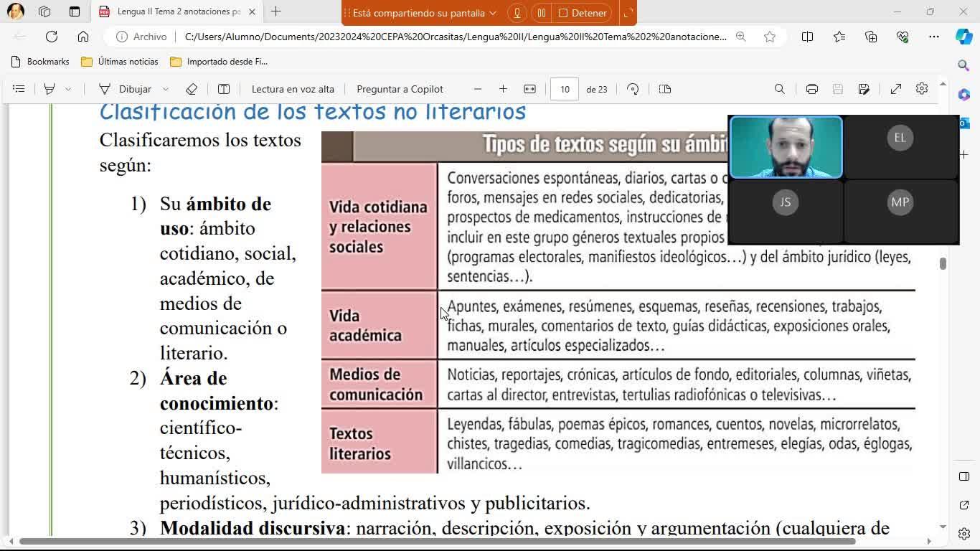
Task: Open the browser profile avatar
Action: [15, 11]
